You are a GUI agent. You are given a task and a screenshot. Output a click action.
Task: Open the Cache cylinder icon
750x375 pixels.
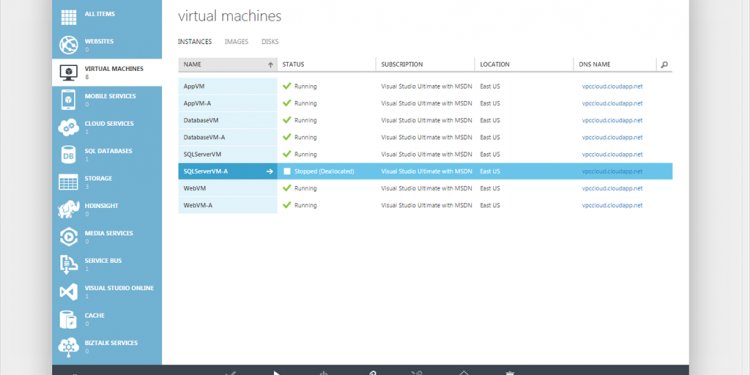click(x=68, y=319)
